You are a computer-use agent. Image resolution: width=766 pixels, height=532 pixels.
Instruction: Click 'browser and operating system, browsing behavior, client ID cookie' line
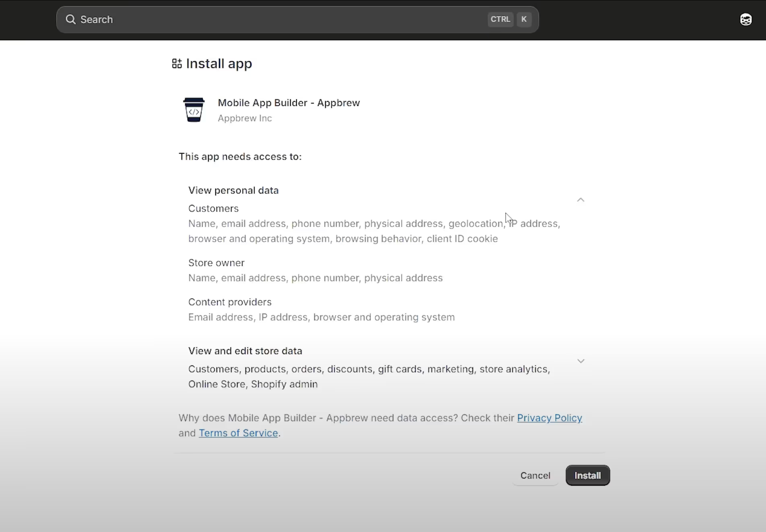pyautogui.click(x=343, y=239)
